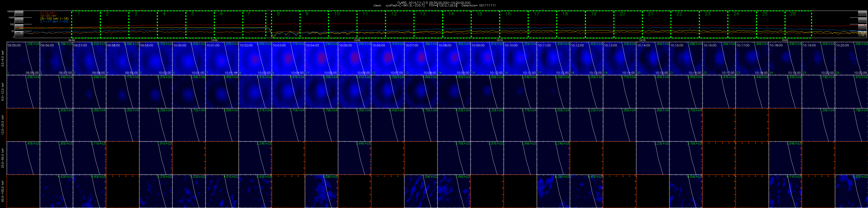Select the 6.0-12.0 keV image labeled 4.31E+04
This screenshot has height=208, width=868.
click(255, 92)
